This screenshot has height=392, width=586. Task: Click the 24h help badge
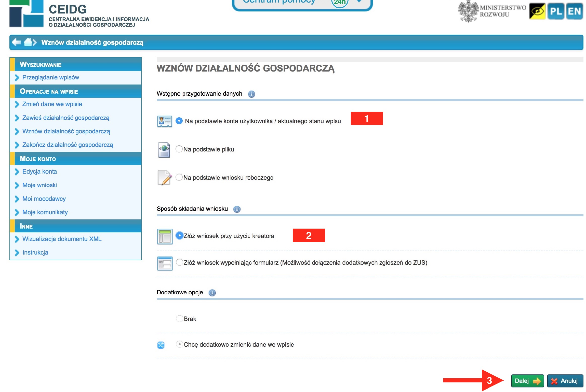click(x=340, y=3)
